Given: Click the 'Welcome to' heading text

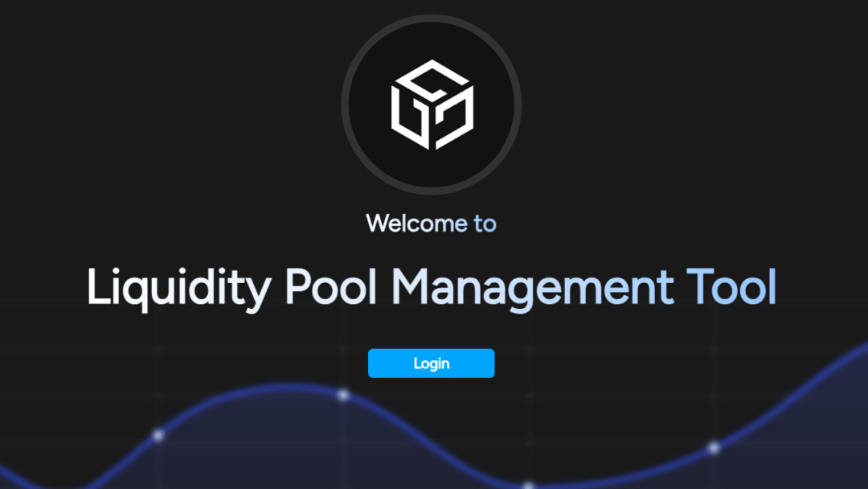Looking at the screenshot, I should point(432,224).
